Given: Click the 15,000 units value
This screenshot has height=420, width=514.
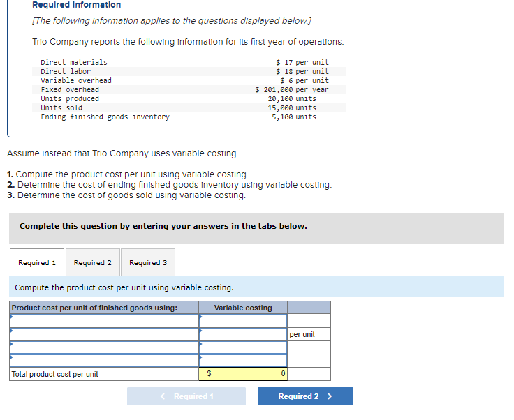Looking at the screenshot, I should (292, 107).
